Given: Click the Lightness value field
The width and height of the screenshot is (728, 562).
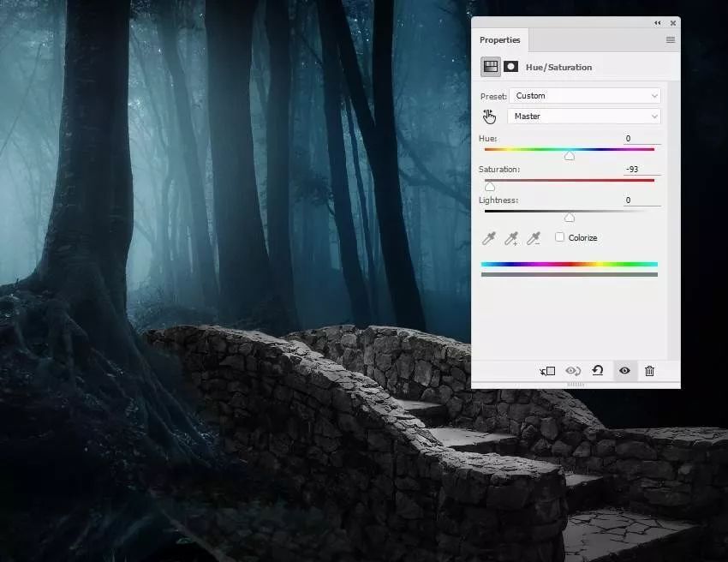Looking at the screenshot, I should point(642,200).
